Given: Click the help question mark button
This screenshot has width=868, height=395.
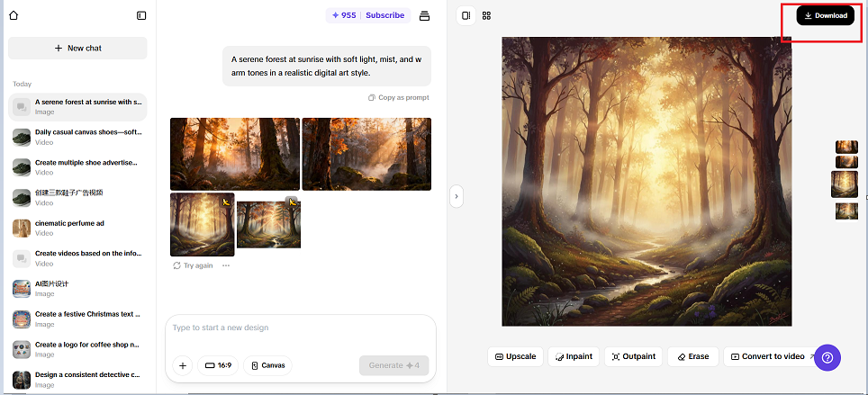Looking at the screenshot, I should (827, 357).
